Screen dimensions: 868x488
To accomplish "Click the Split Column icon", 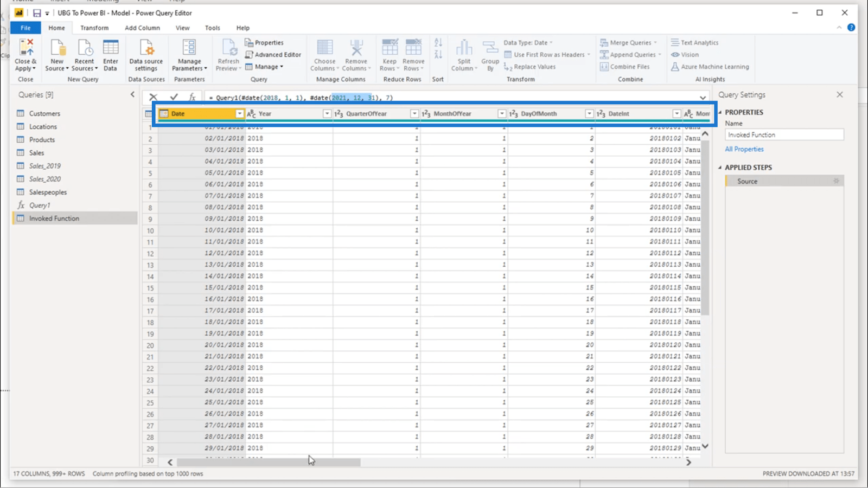I will (464, 48).
